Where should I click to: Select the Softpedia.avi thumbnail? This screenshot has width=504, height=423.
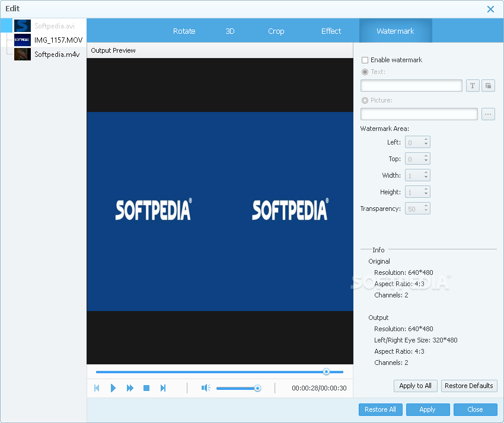(x=23, y=25)
